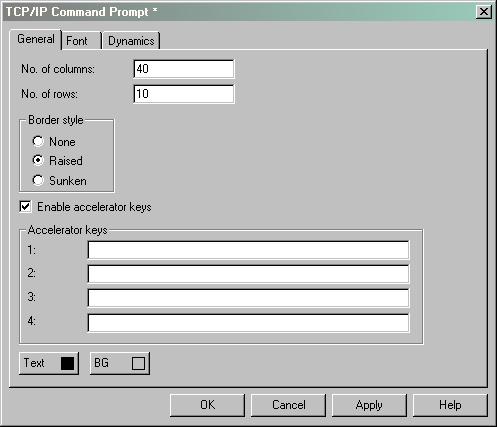
Task: Open the BG color picker button
Action: coord(120,363)
